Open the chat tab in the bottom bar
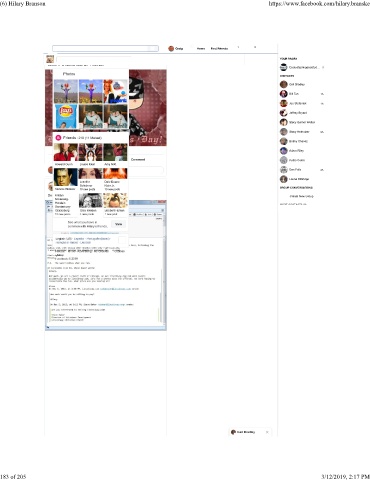The width and height of the screenshot is (370, 480). click(246, 432)
